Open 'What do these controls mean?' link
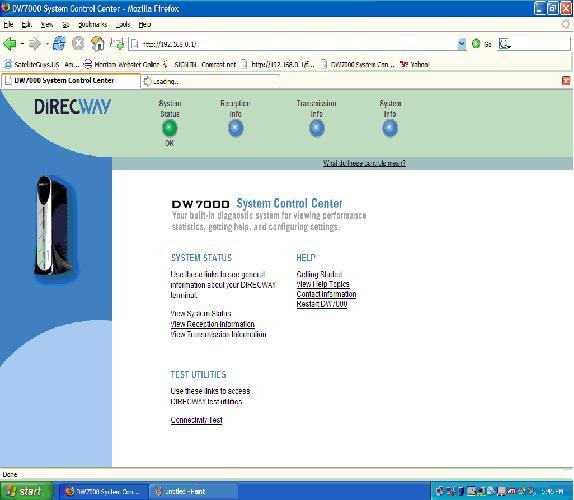Viewport: 574px width, 500px height. click(x=364, y=163)
